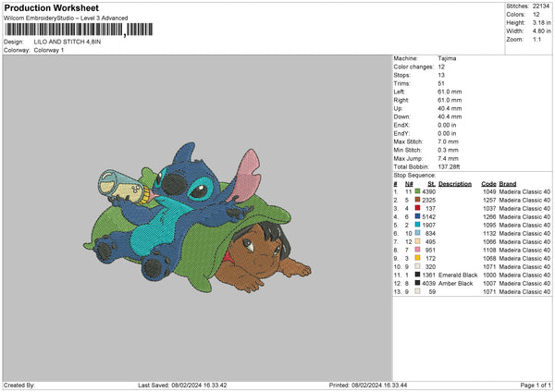This screenshot has width=555, height=392.
Task: Select the cyan swatch for 1907 stitches
Action: 418,225
